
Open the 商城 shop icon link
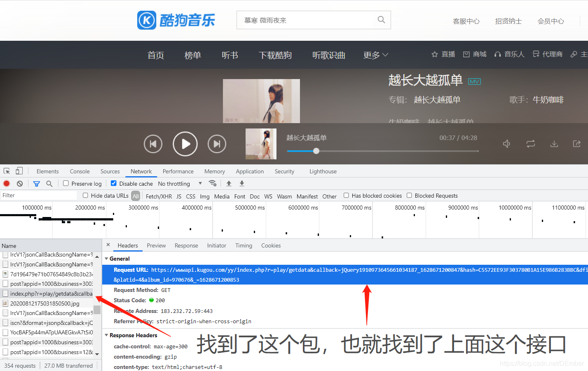pyautogui.click(x=475, y=54)
